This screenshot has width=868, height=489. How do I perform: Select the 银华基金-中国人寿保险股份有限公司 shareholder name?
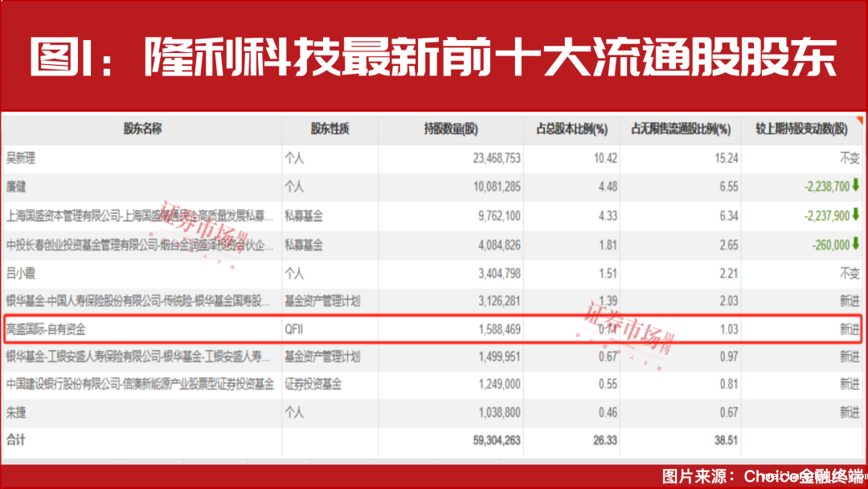pos(138,301)
